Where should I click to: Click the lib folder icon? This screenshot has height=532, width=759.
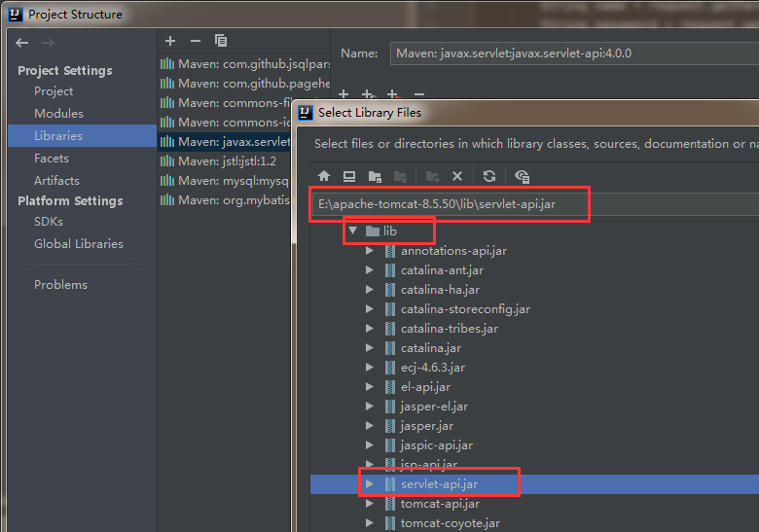tap(373, 231)
